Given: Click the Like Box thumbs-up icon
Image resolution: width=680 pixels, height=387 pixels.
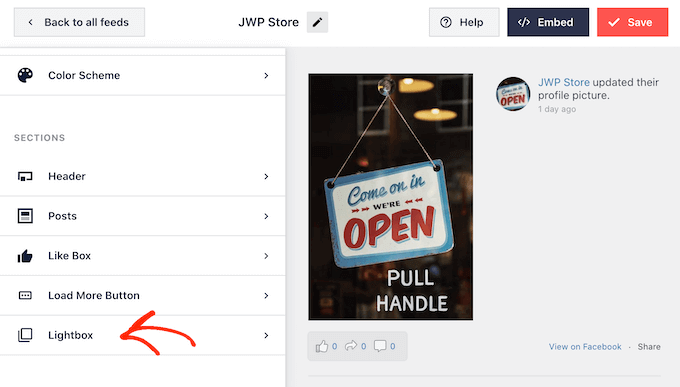Looking at the screenshot, I should (25, 256).
